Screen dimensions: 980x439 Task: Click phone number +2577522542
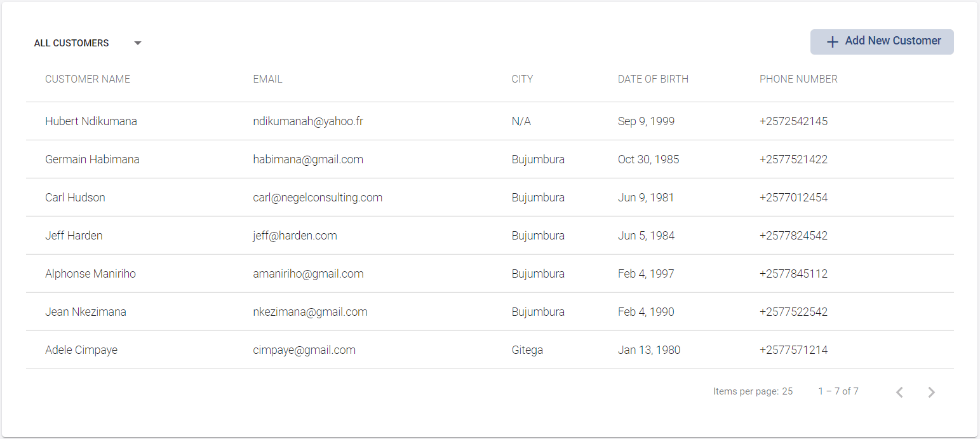click(793, 312)
